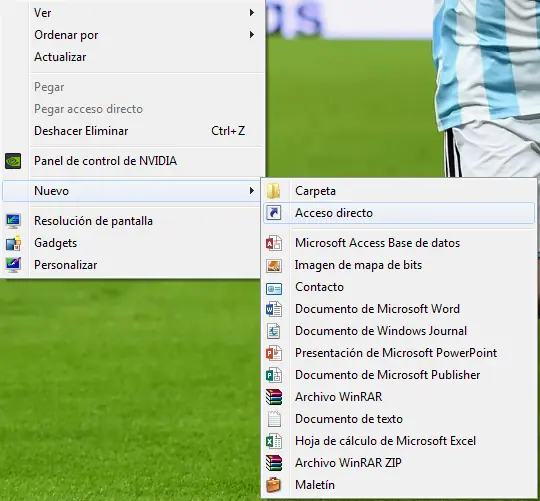The image size is (540, 501).
Task: Click the Resolución de pantalla monitor icon
Action: [13, 221]
